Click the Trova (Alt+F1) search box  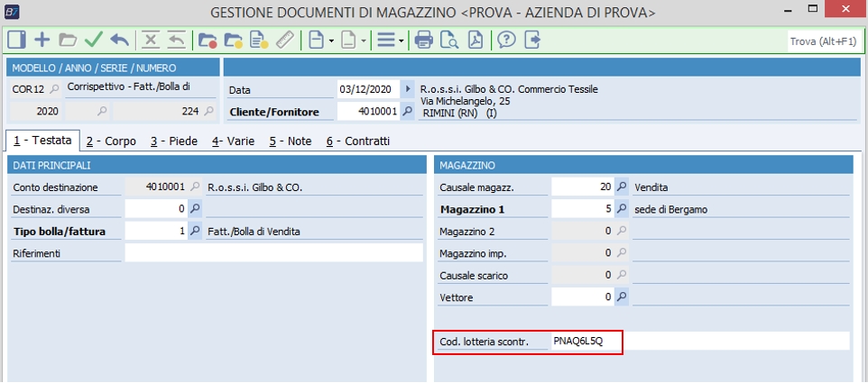click(823, 41)
